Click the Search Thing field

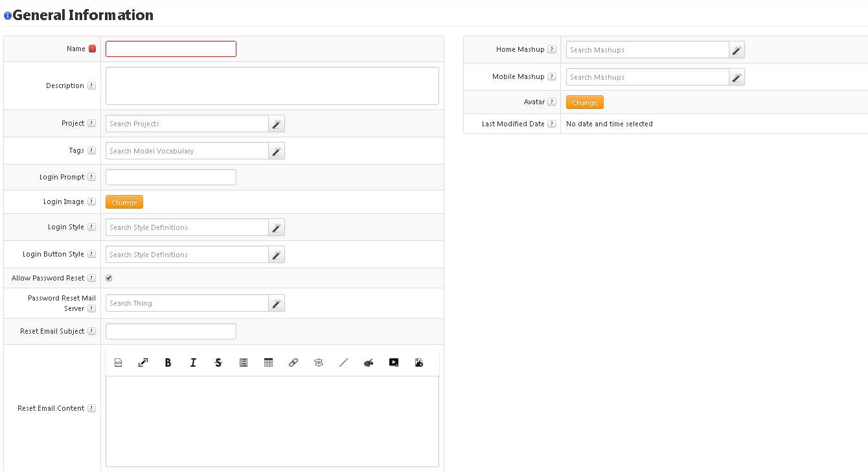pyautogui.click(x=187, y=303)
